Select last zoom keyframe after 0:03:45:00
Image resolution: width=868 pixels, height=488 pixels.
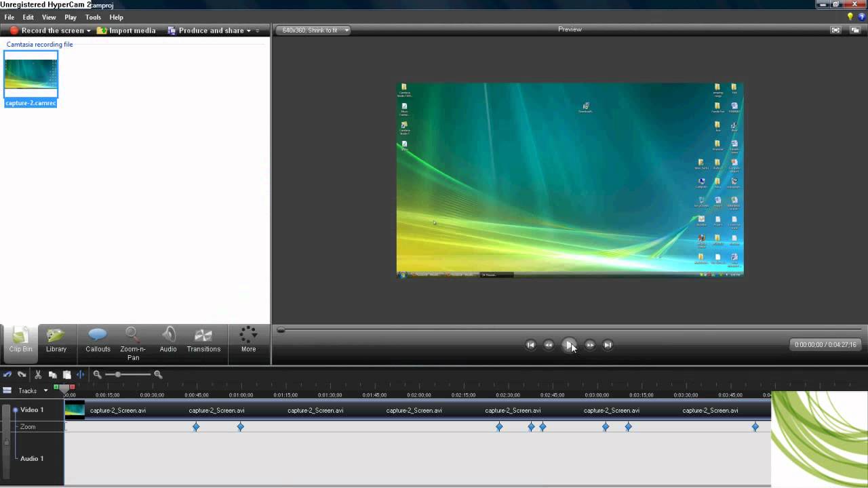click(755, 426)
